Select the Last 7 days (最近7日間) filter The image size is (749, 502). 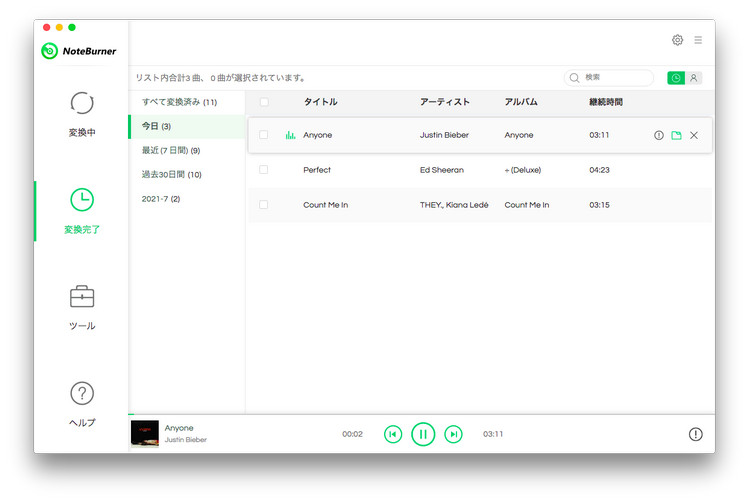pyautogui.click(x=187, y=150)
